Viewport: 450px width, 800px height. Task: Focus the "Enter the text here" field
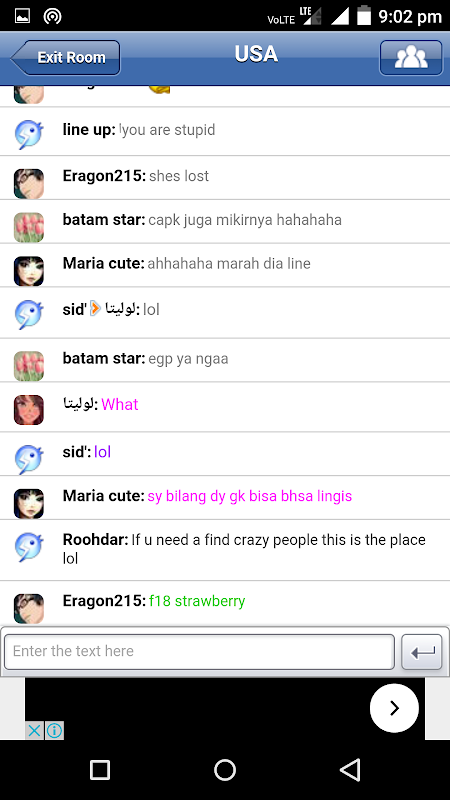pyautogui.click(x=199, y=652)
